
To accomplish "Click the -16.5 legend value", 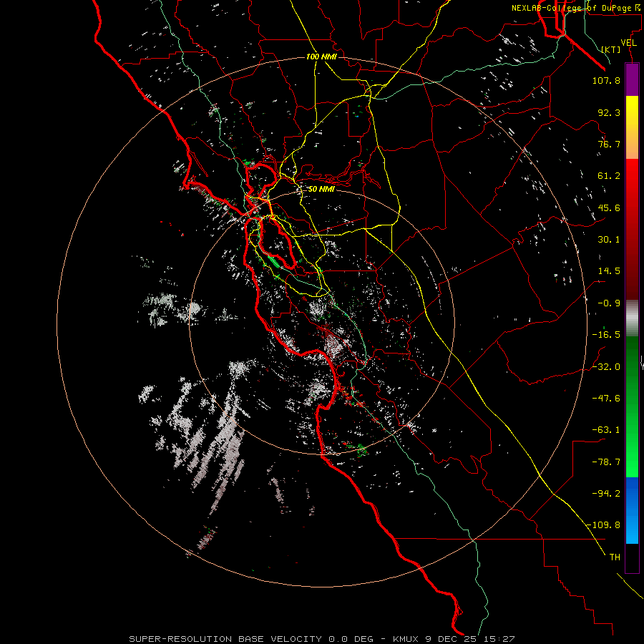I will (606, 335).
